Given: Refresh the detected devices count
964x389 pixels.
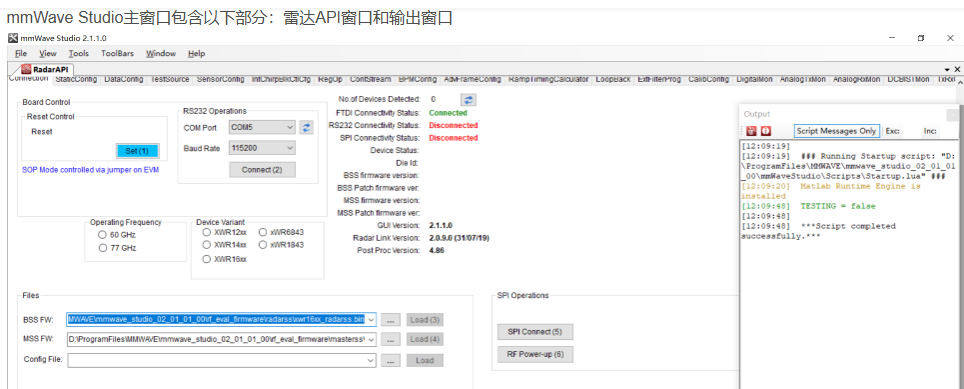Looking at the screenshot, I should click(x=468, y=99).
